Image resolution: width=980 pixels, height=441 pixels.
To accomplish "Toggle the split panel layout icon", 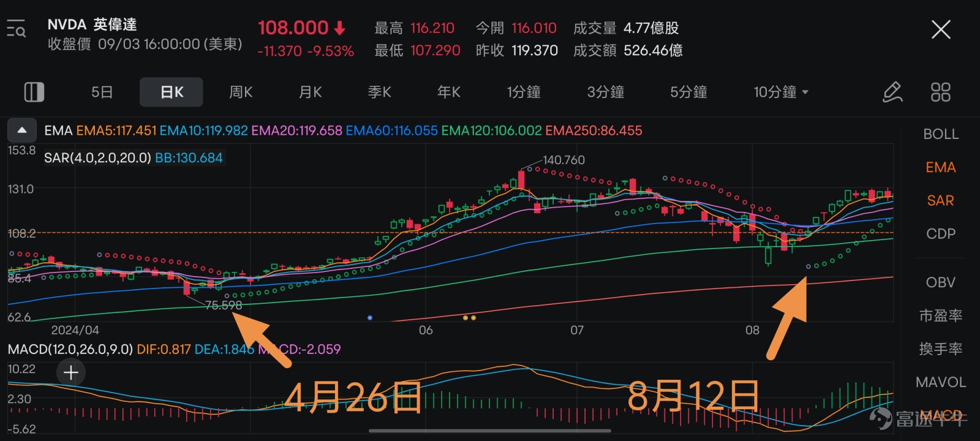I will [34, 92].
